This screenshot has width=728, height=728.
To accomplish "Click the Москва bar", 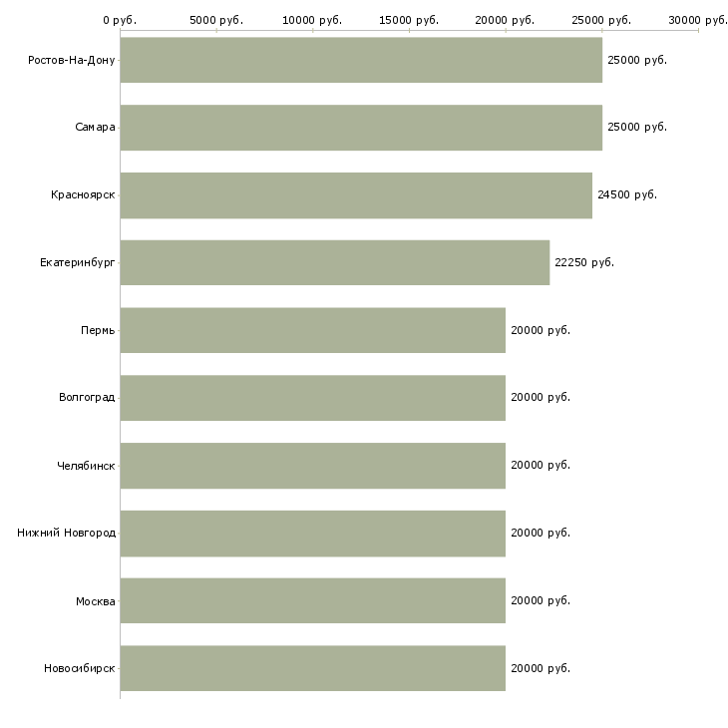I will (313, 600).
